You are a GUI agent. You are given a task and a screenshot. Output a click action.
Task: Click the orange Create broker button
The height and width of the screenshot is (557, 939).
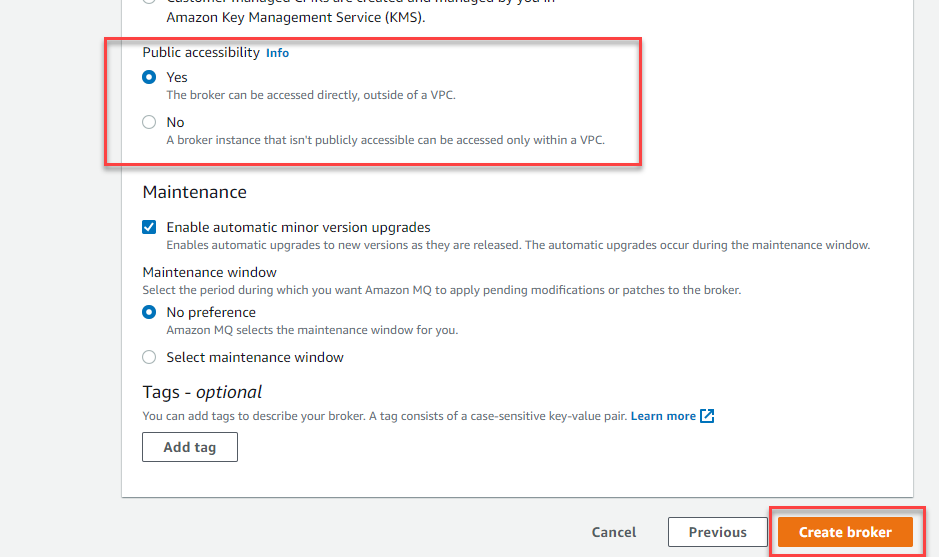[845, 532]
